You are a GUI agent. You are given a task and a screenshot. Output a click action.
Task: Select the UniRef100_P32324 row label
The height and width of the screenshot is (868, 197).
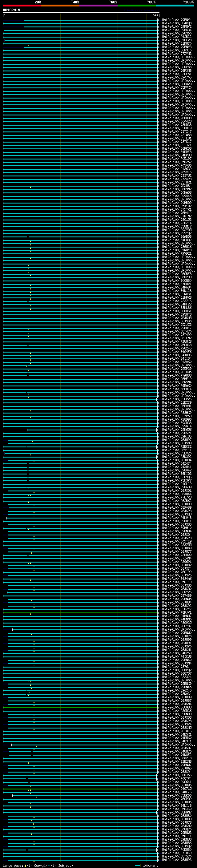pyautogui.click(x=177, y=677)
